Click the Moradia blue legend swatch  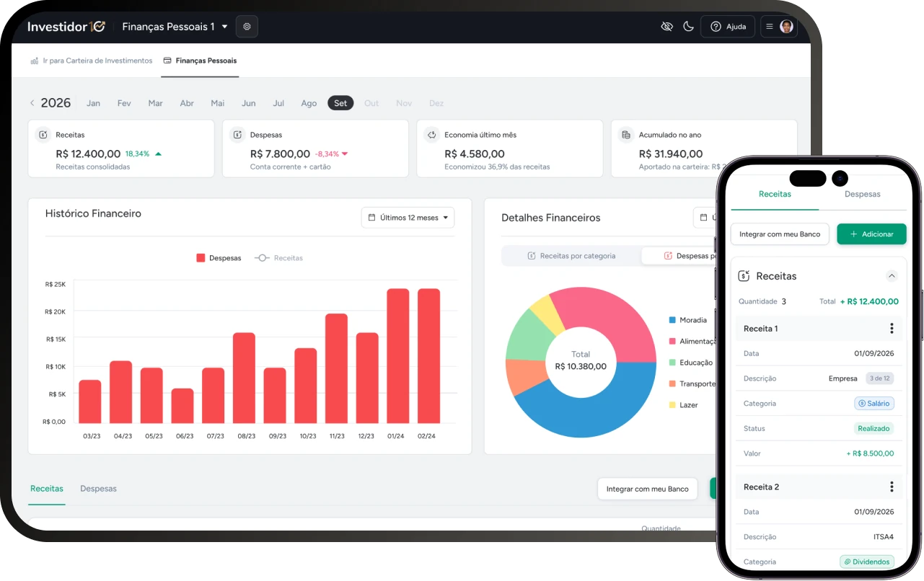672,320
